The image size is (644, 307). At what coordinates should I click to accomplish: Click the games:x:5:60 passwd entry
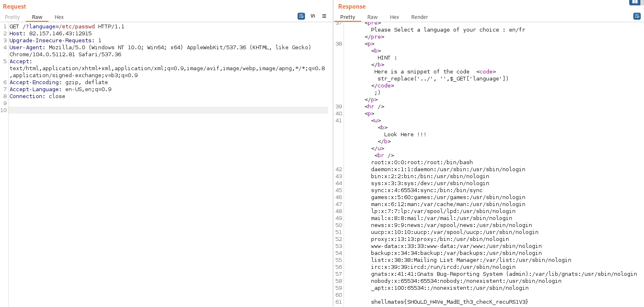(x=448, y=197)
